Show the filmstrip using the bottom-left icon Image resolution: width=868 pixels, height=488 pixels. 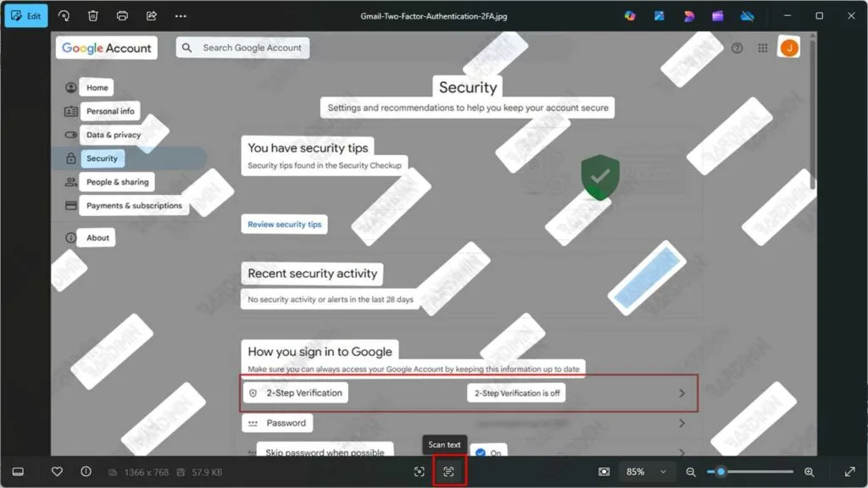click(18, 472)
